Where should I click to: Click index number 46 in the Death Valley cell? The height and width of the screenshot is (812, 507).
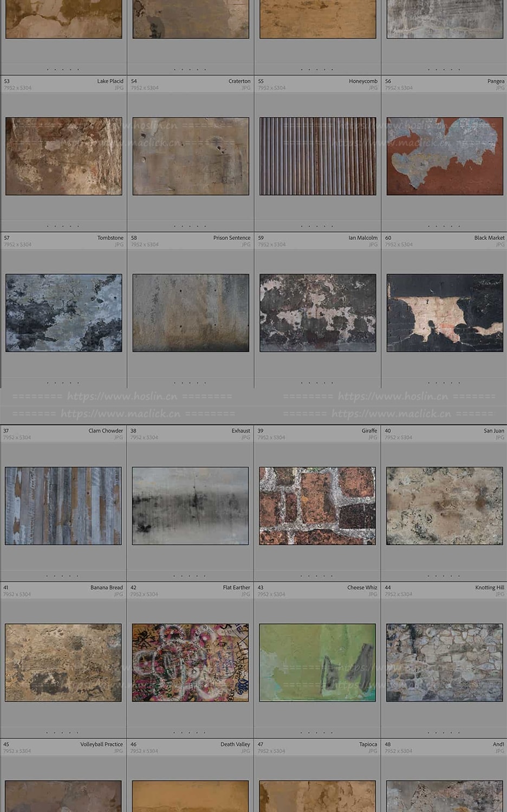(133, 744)
